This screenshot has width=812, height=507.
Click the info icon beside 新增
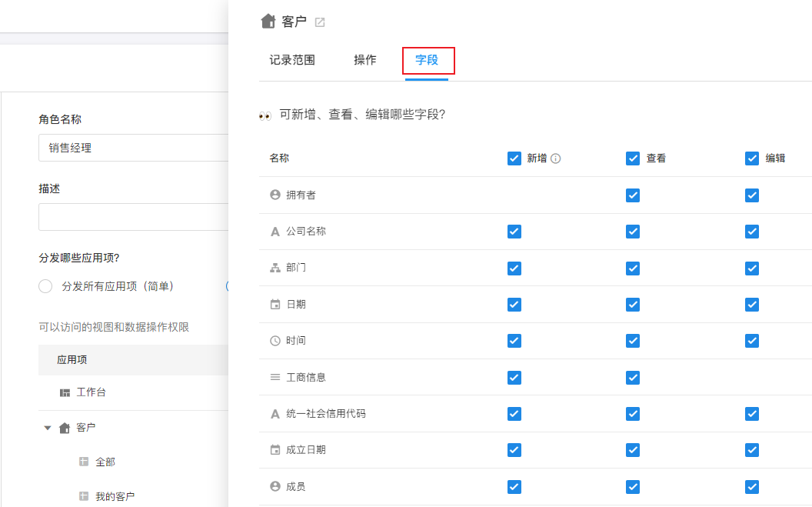tap(556, 158)
